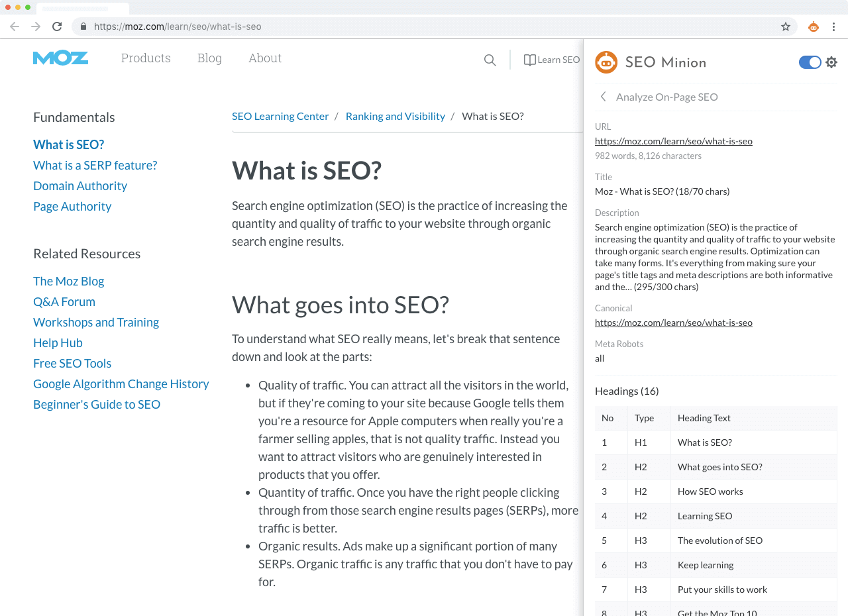Viewport: 848px width, 616px height.
Task: Open the Canonical URL link in SEO Minion
Action: [673, 323]
